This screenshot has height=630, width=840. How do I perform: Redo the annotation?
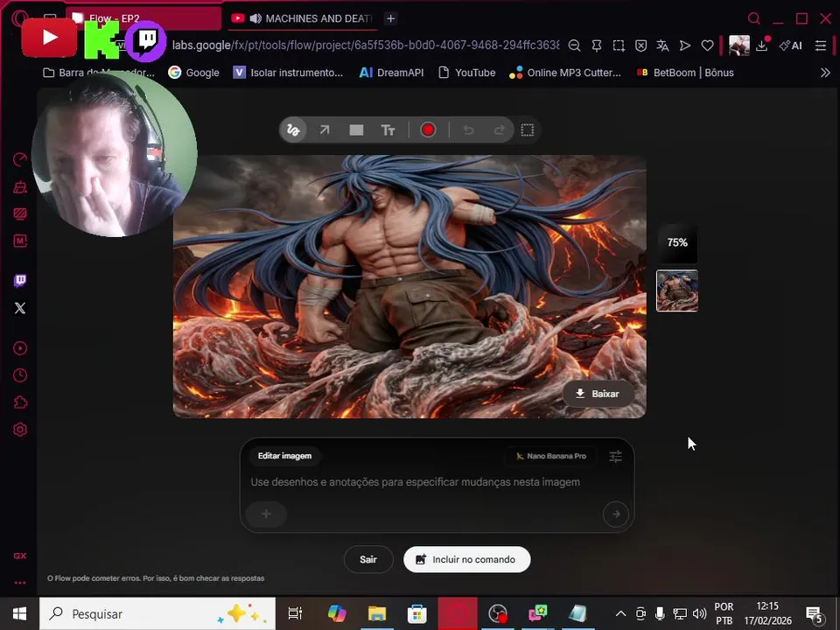500,130
